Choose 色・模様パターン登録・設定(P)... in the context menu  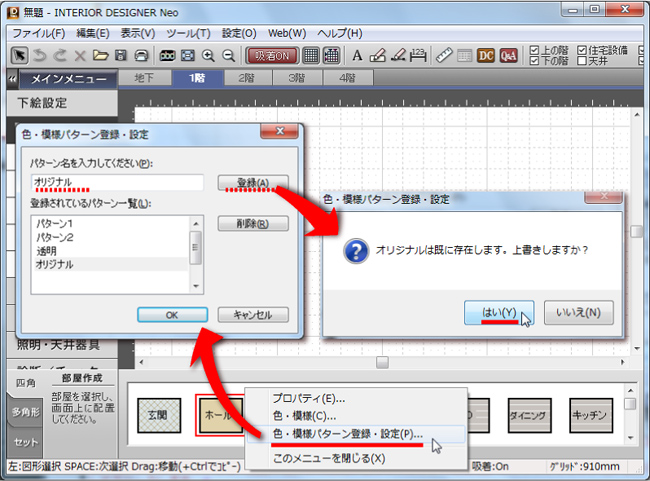click(x=356, y=434)
